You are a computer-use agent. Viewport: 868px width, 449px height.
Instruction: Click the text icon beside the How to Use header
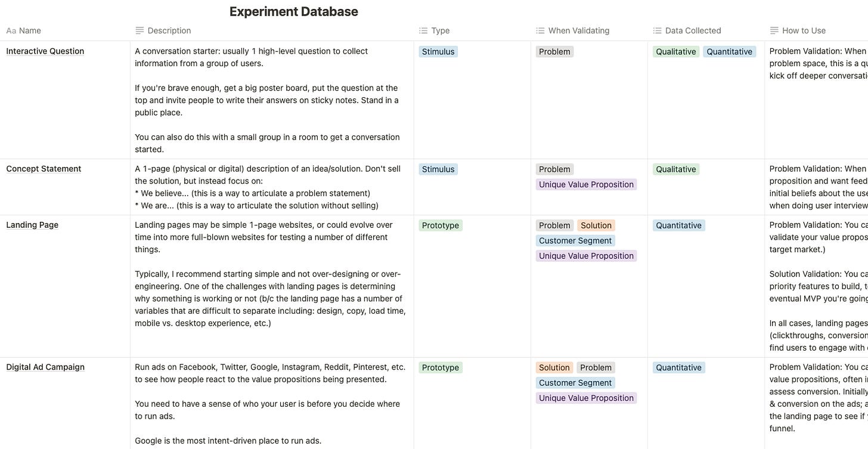(774, 30)
